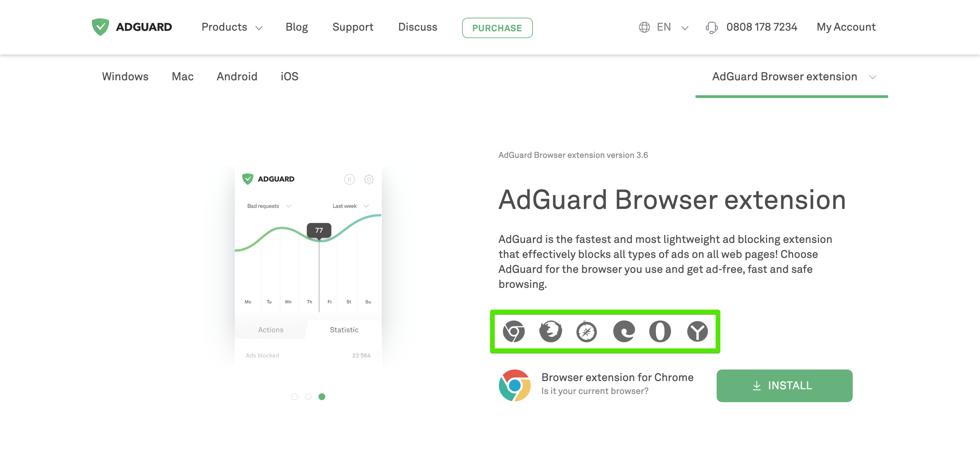Click the AdGuard shield logo
The width and height of the screenshot is (980, 460).
coord(100,27)
